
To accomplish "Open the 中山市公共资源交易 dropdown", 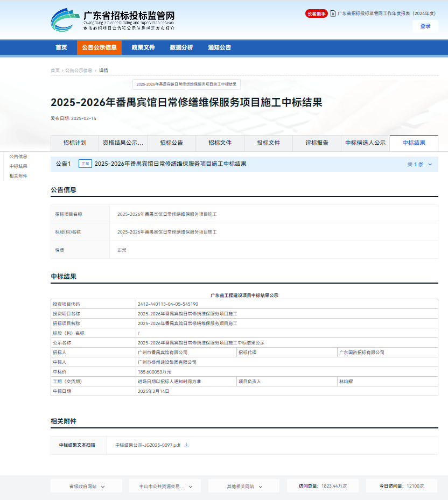I will pyautogui.click(x=165, y=486).
